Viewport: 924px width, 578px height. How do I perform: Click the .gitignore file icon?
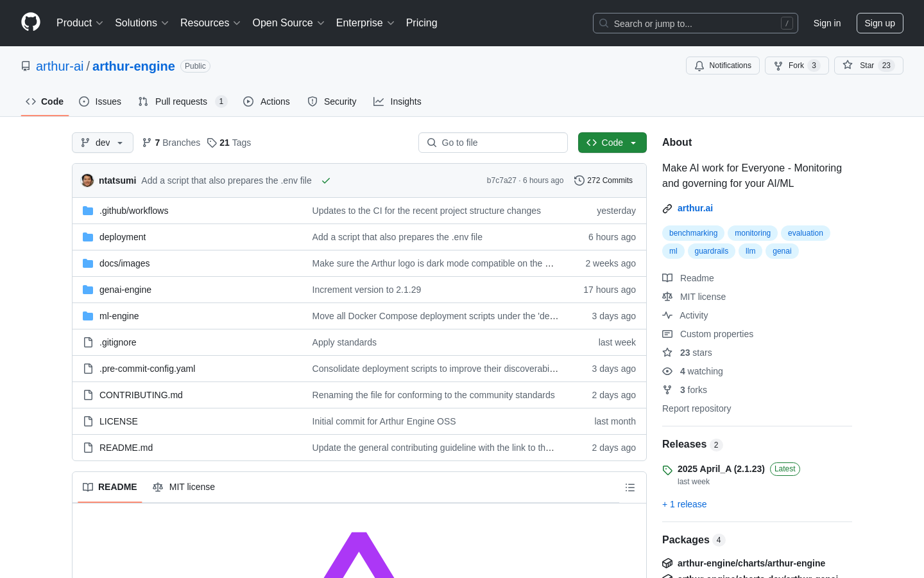pos(88,342)
